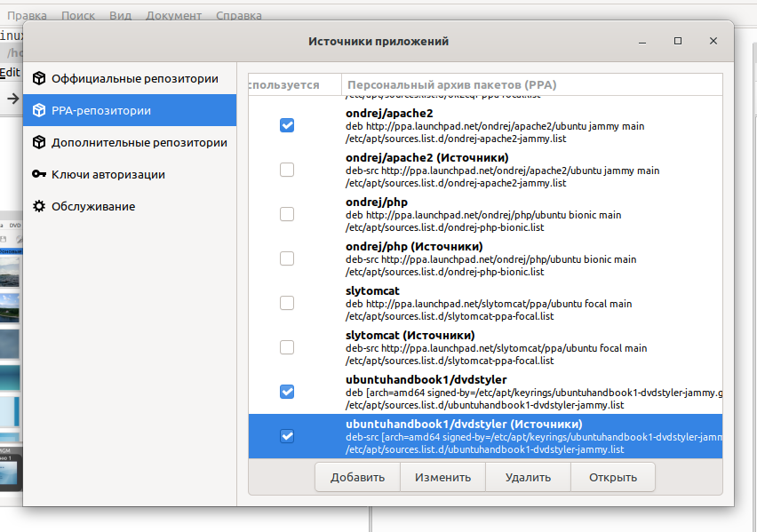The image size is (757, 532).
Task: Select the ondrej/apache2 (Источники) row title
Action: click(427, 158)
